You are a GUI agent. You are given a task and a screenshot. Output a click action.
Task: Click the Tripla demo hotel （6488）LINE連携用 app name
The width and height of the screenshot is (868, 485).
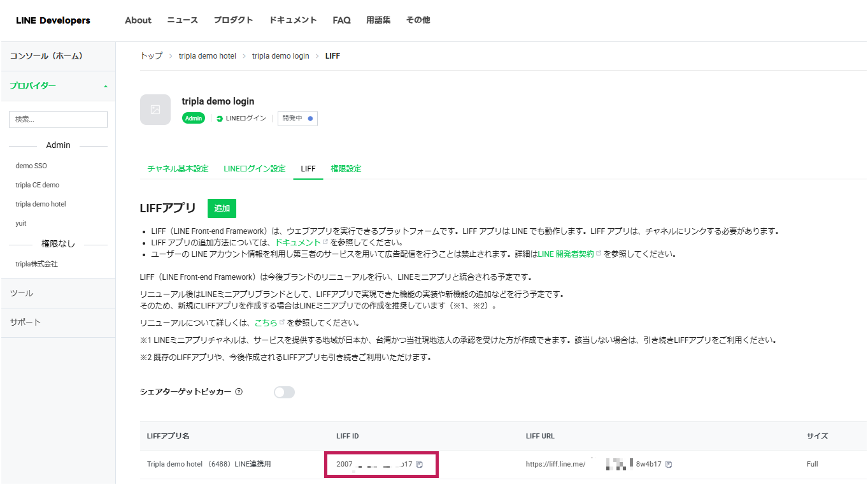click(x=209, y=464)
